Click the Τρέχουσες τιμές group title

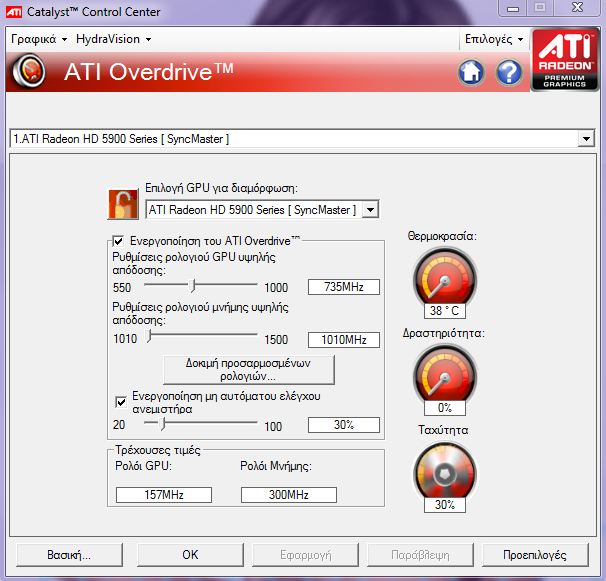158,450
